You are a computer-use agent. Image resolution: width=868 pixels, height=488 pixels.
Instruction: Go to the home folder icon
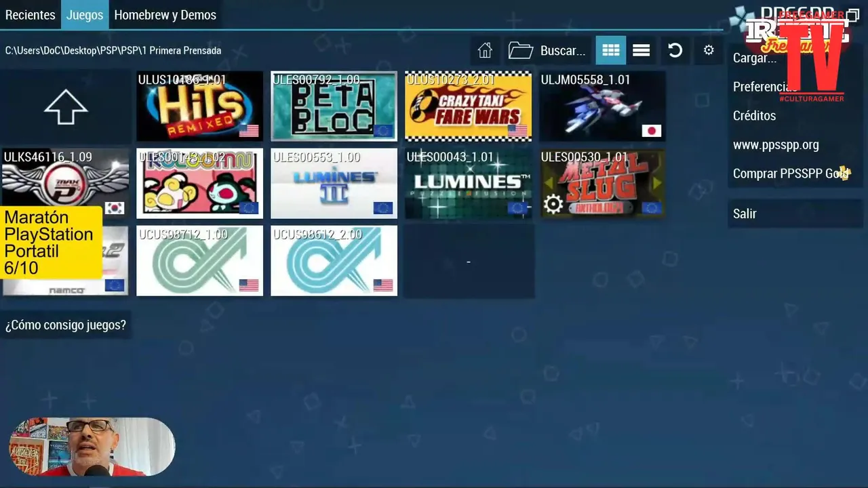coord(485,50)
